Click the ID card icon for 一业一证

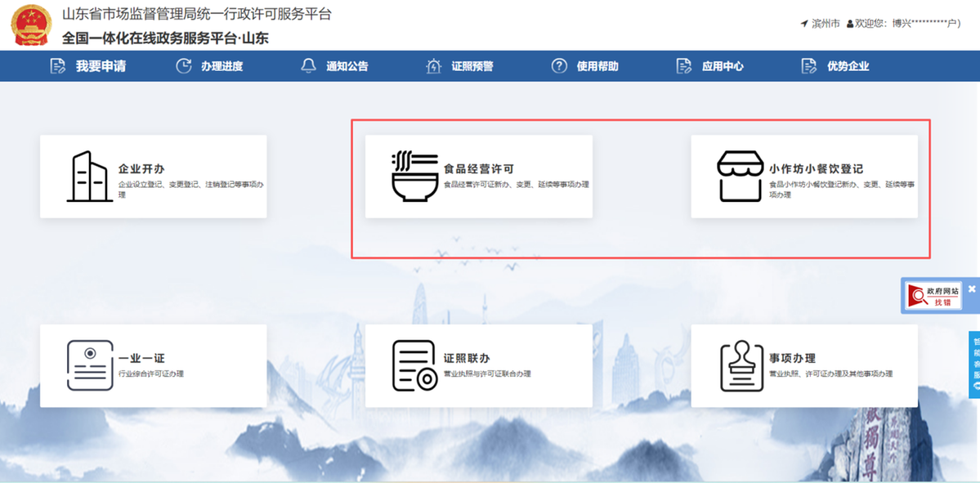point(89,365)
